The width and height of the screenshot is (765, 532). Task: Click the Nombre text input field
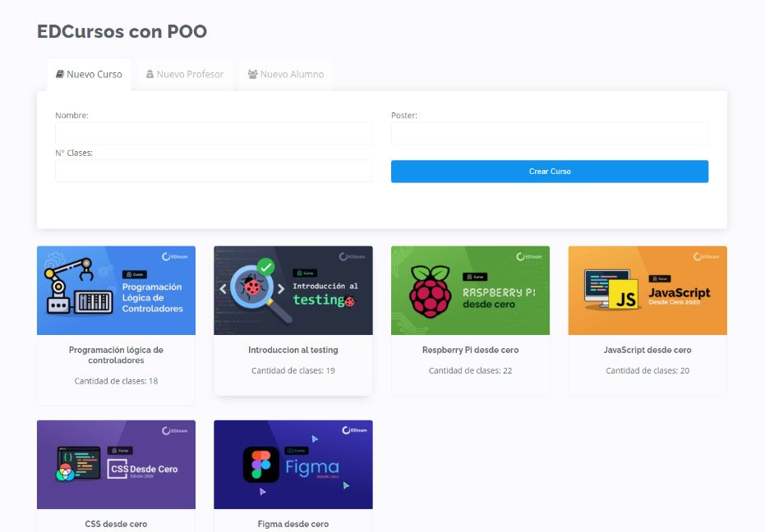(x=214, y=133)
